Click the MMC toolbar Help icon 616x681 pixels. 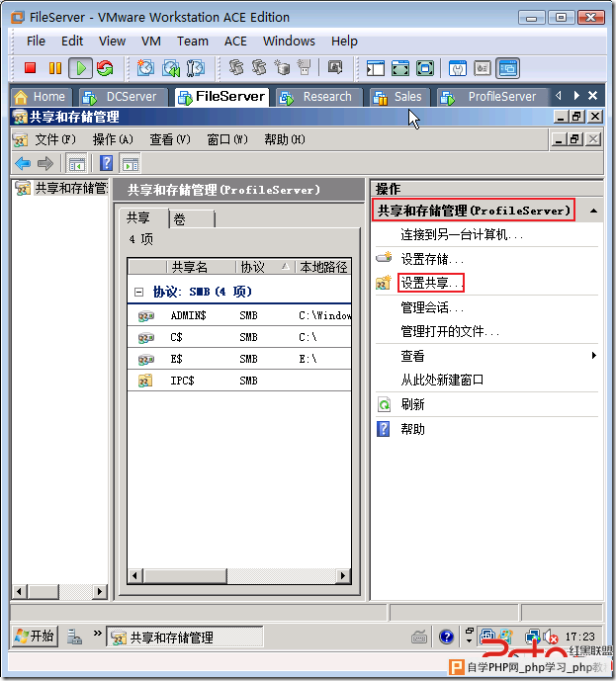point(107,164)
